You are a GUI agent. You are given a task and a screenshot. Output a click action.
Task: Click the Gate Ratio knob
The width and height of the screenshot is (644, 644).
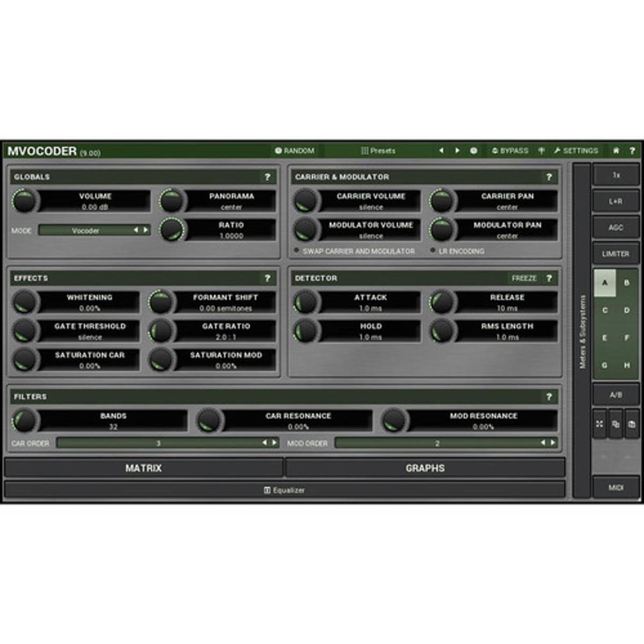click(161, 331)
